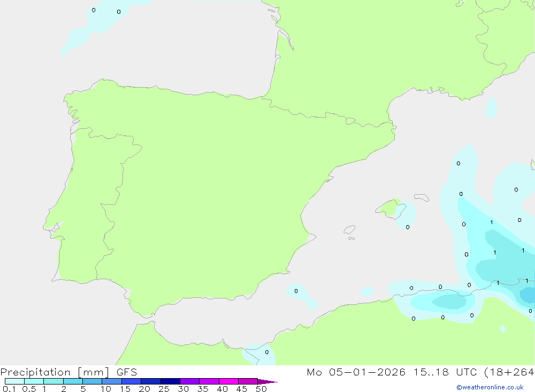Select the 2–5 mm legend color box
535x392 pixels.
(73, 381)
